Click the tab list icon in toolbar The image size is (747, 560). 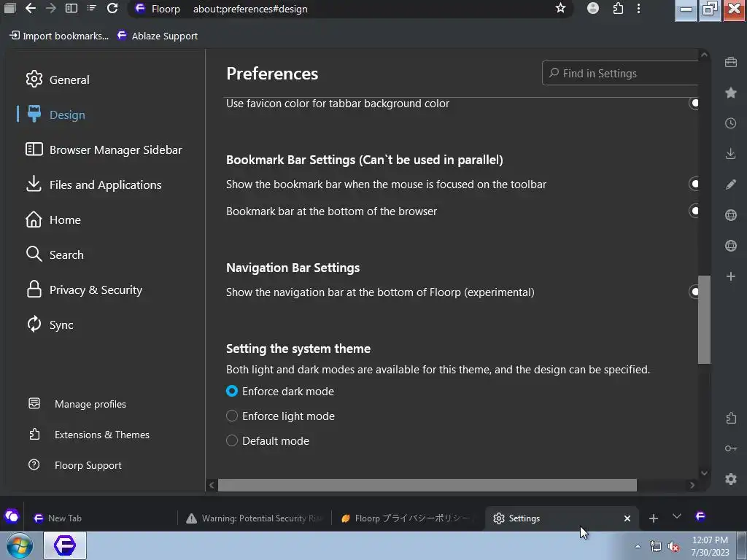(92, 8)
